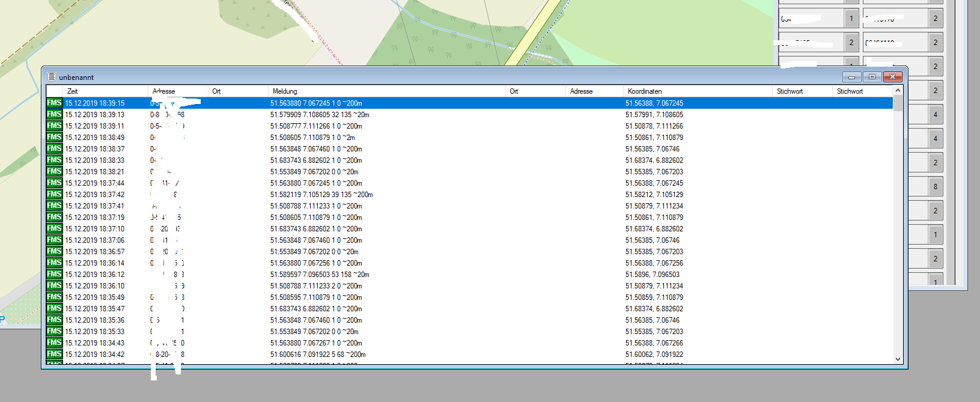The width and height of the screenshot is (980, 402).
Task: Maximize the unbenannt window
Action: [872, 77]
